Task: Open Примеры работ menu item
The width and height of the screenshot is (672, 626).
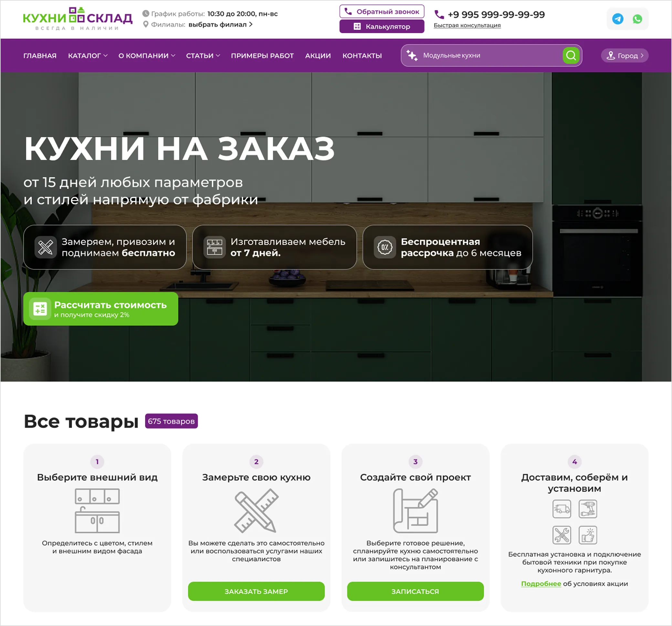Action: [262, 56]
